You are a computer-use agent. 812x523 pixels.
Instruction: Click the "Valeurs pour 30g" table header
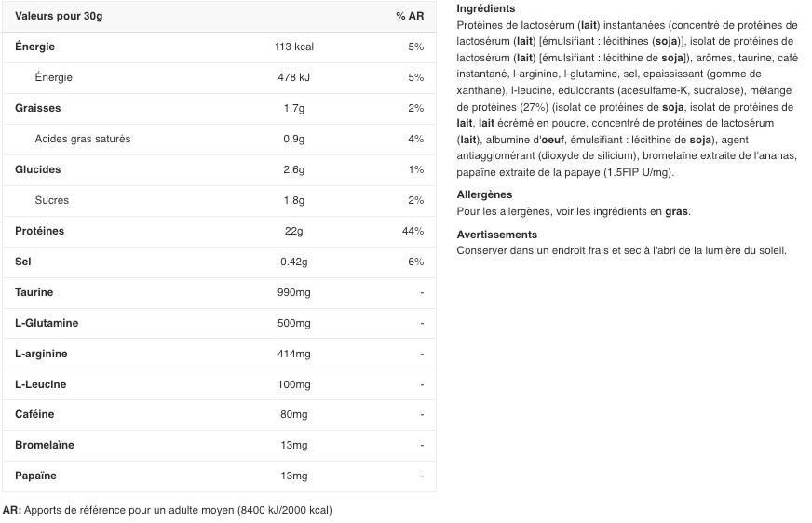59,16
